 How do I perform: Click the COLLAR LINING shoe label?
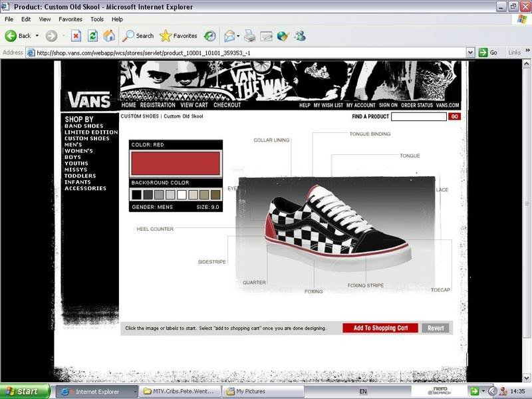(271, 140)
